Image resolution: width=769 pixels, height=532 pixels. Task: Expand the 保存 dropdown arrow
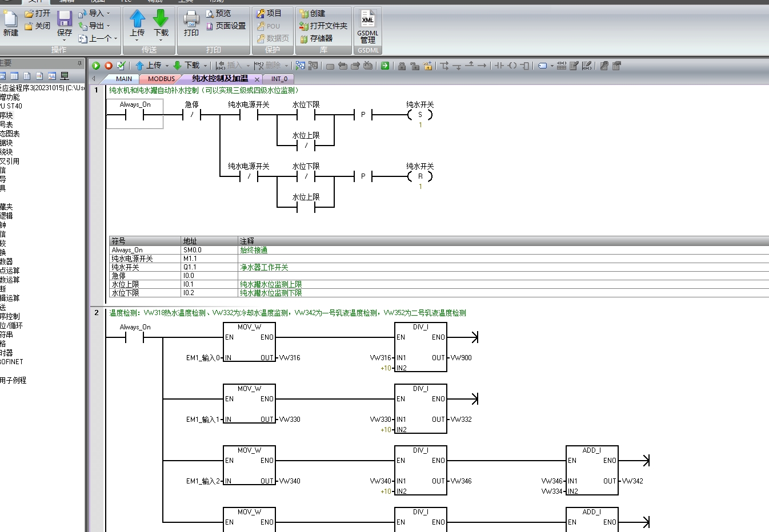[65, 40]
